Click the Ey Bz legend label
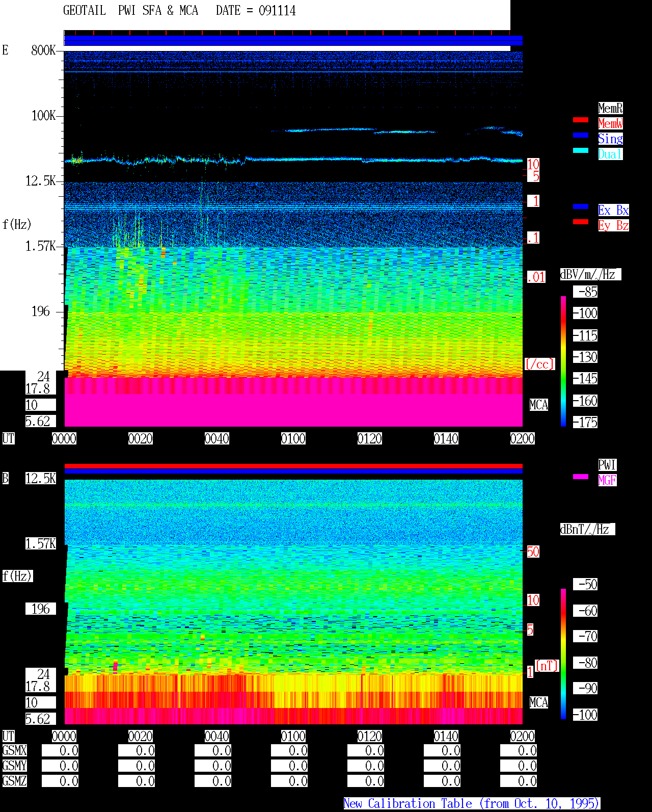 point(613,225)
